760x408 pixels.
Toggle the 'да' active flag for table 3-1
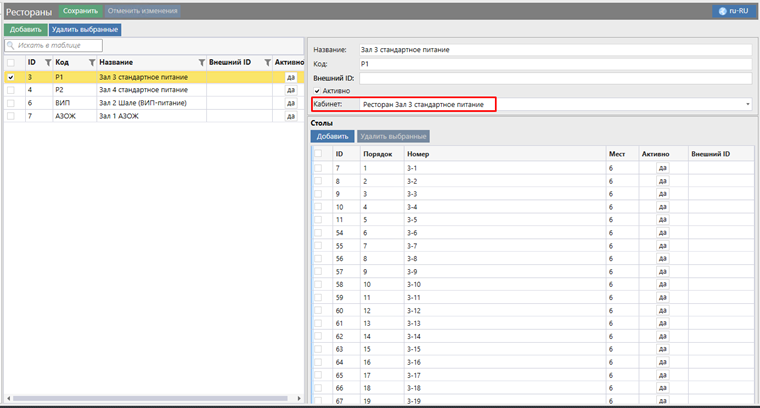click(x=662, y=167)
